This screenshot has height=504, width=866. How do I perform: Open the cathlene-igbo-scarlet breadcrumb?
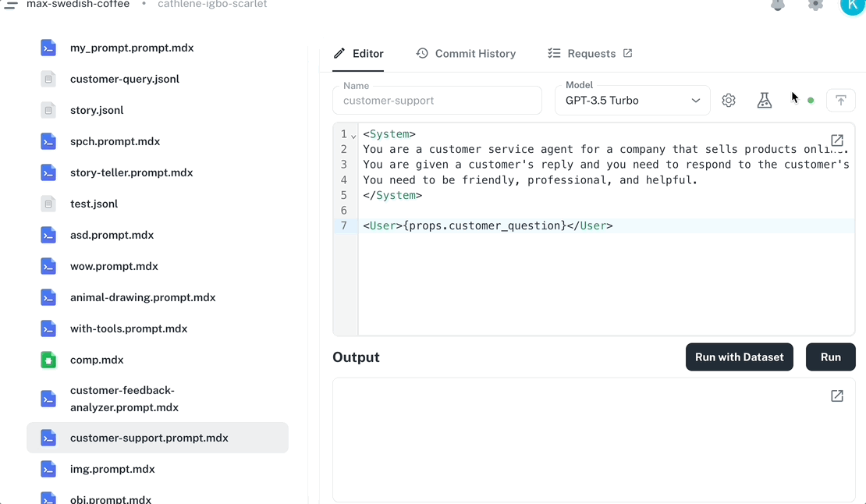212,5
